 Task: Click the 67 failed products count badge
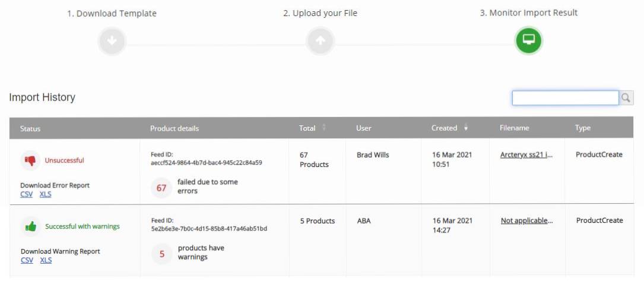161,188
